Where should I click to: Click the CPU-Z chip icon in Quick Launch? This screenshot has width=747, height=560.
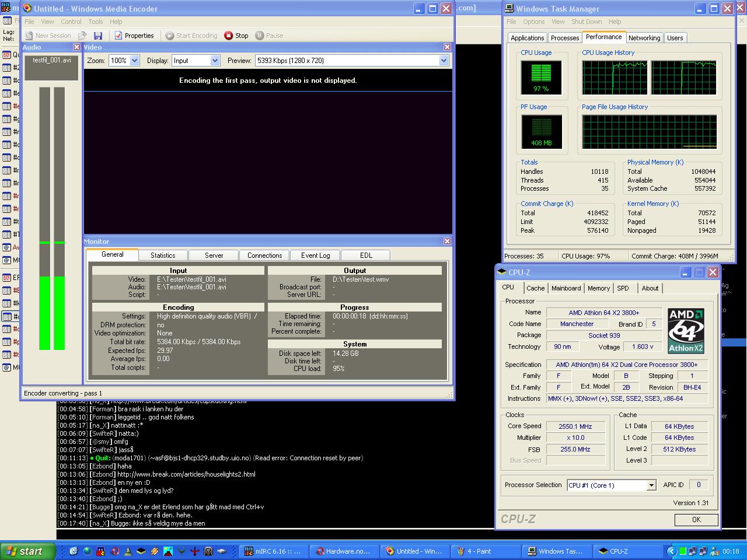tap(142, 551)
